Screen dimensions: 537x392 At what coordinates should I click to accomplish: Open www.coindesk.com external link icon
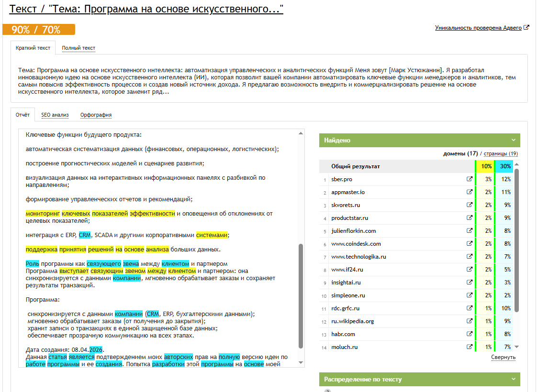pyautogui.click(x=470, y=243)
